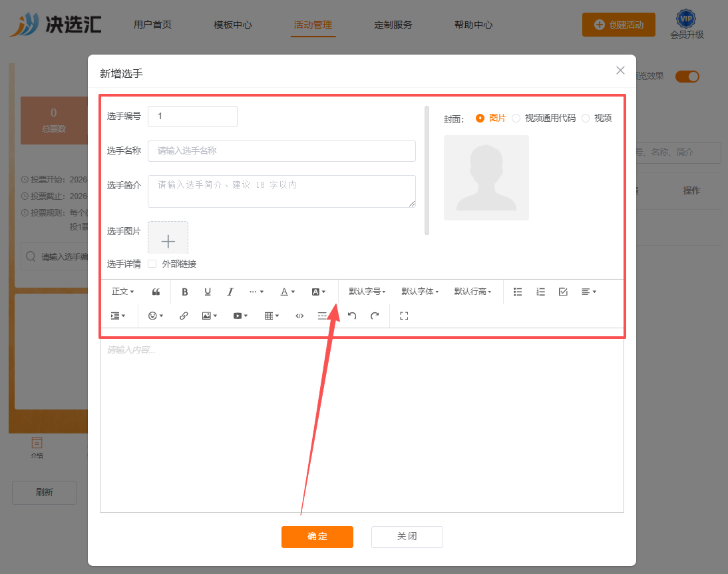Viewport: 728px width, 574px height.
Task: Toggle italic formatting
Action: (230, 292)
